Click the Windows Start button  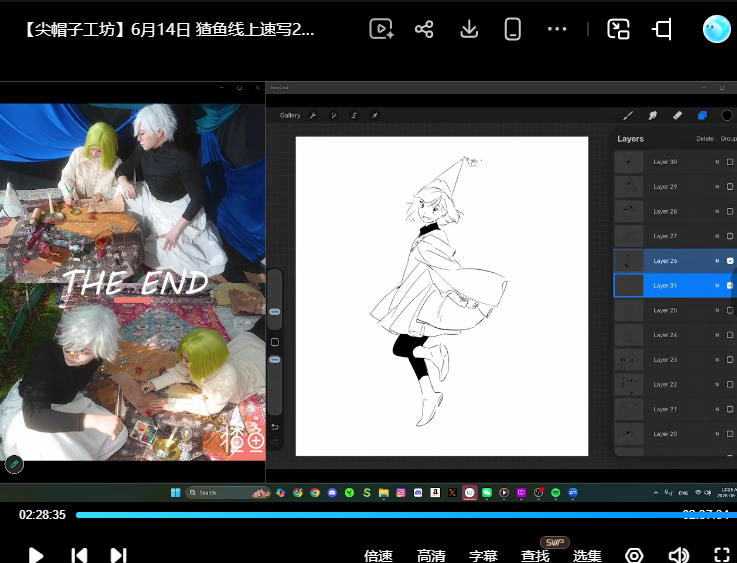(x=175, y=493)
